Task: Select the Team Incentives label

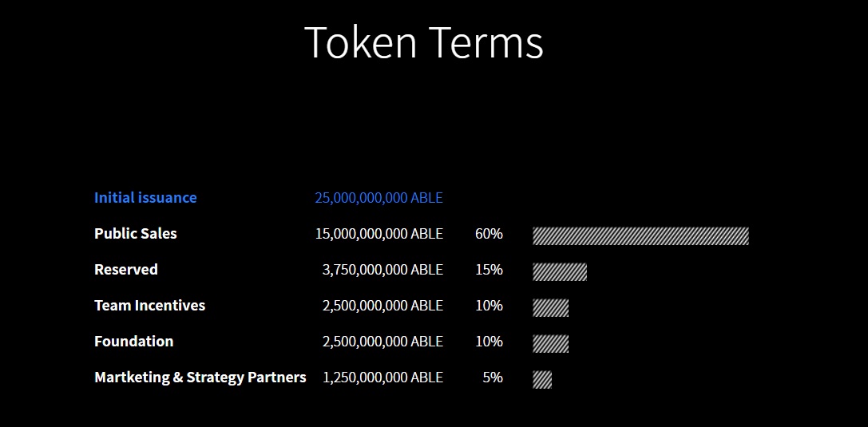Action: tap(150, 306)
